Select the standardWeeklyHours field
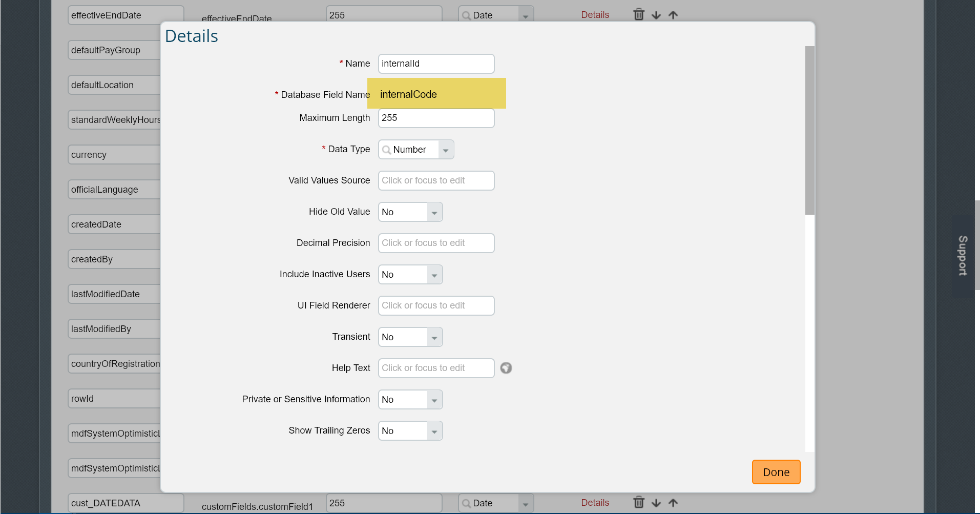This screenshot has width=980, height=514. tap(114, 120)
